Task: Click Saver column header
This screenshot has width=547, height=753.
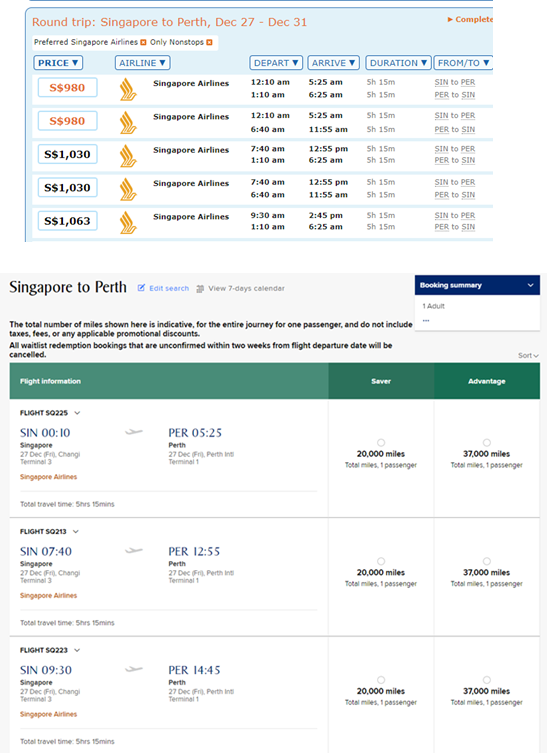Action: point(381,381)
